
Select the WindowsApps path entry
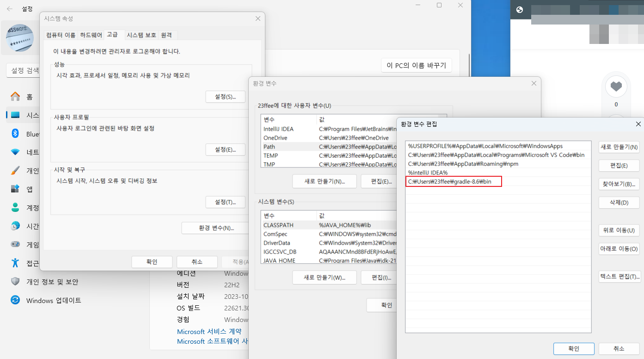pyautogui.click(x=498, y=146)
